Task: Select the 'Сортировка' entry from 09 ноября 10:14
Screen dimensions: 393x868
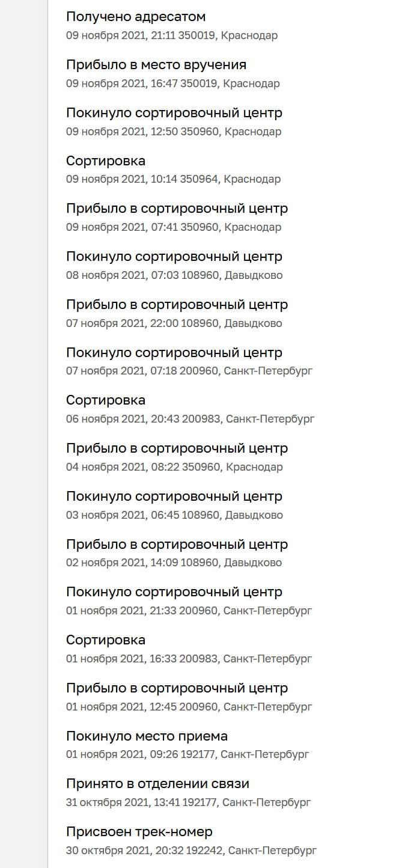Action: coord(106,161)
